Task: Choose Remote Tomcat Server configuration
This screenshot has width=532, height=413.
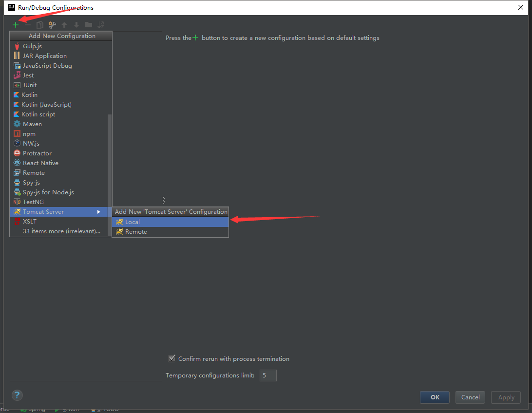Action: pyautogui.click(x=171, y=232)
